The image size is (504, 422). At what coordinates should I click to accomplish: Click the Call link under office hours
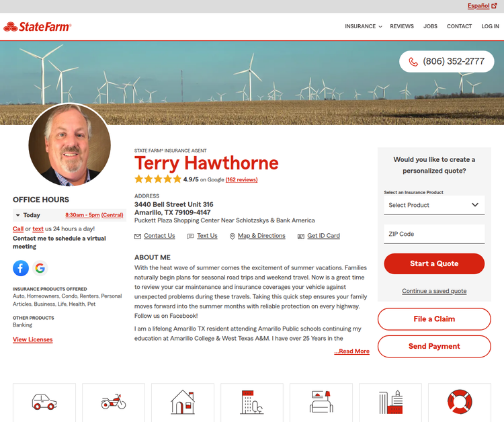coord(18,229)
